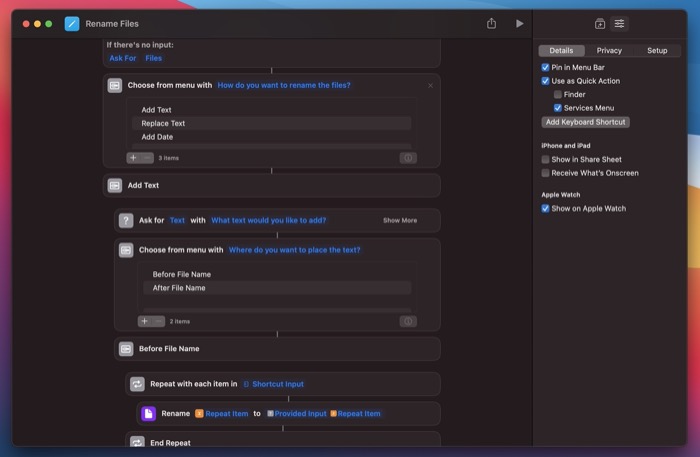Add a menu item in the 2 items list
The image size is (700, 457).
click(144, 321)
